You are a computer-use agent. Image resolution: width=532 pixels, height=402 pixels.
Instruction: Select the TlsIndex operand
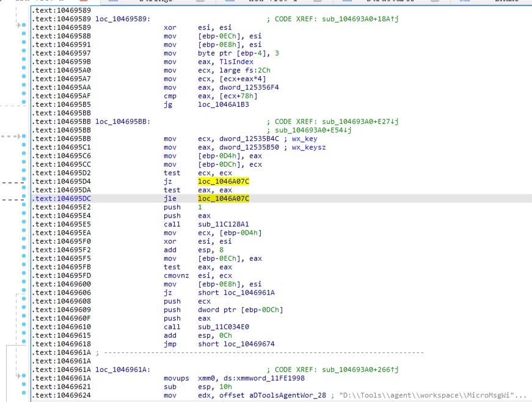pos(236,62)
